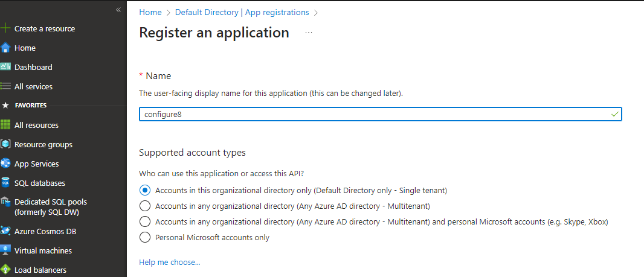Open SQL databases in the sidebar
644x277 pixels.
[40, 183]
